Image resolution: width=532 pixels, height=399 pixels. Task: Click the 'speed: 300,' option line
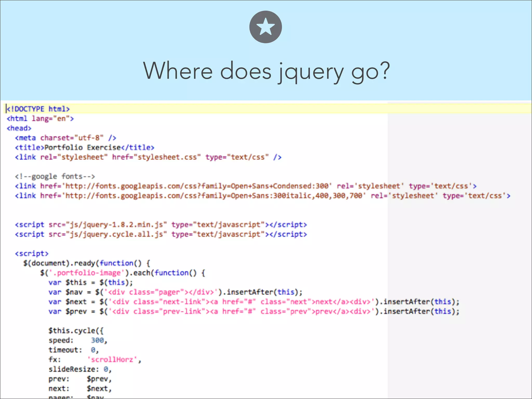pyautogui.click(x=78, y=340)
